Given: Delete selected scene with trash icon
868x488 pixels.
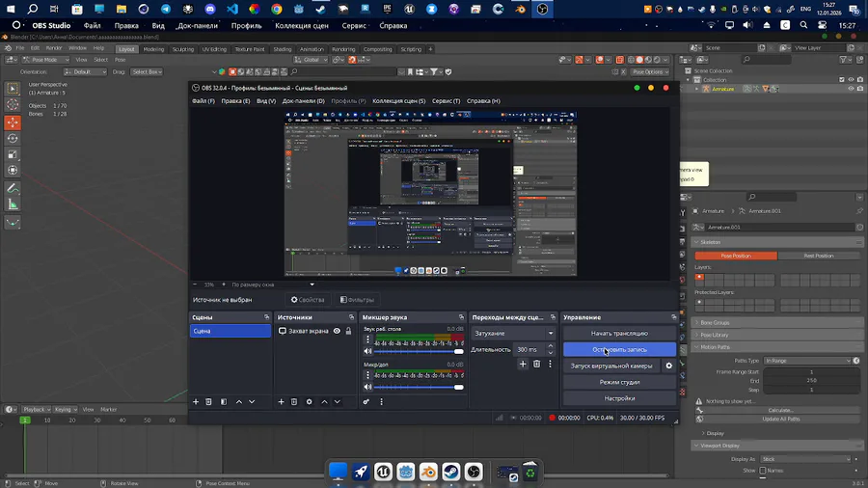Looking at the screenshot, I should click(208, 402).
